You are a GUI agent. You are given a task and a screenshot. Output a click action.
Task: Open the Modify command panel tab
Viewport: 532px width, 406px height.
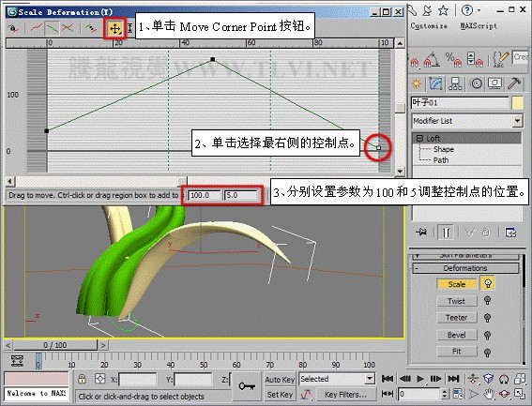(x=436, y=83)
